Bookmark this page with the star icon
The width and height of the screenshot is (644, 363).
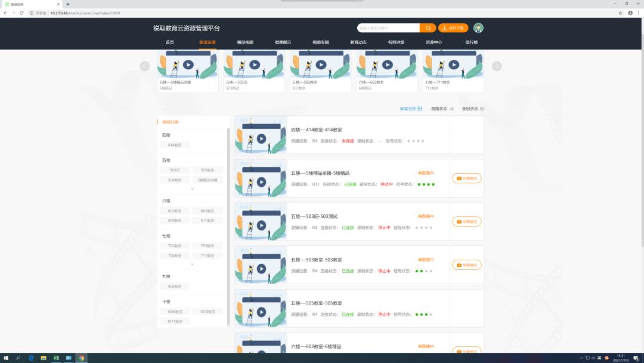(620, 13)
